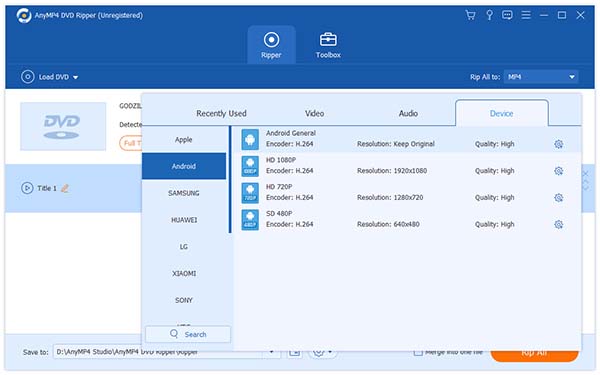Select the HD 720P profile icon
600x375 pixels.
tap(250, 193)
